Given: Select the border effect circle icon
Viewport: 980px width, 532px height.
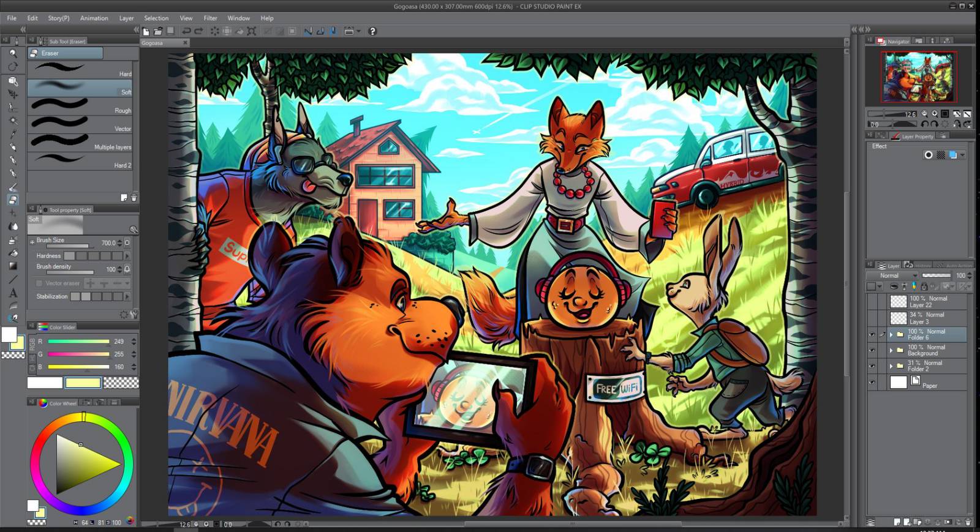Looking at the screenshot, I should tap(929, 155).
